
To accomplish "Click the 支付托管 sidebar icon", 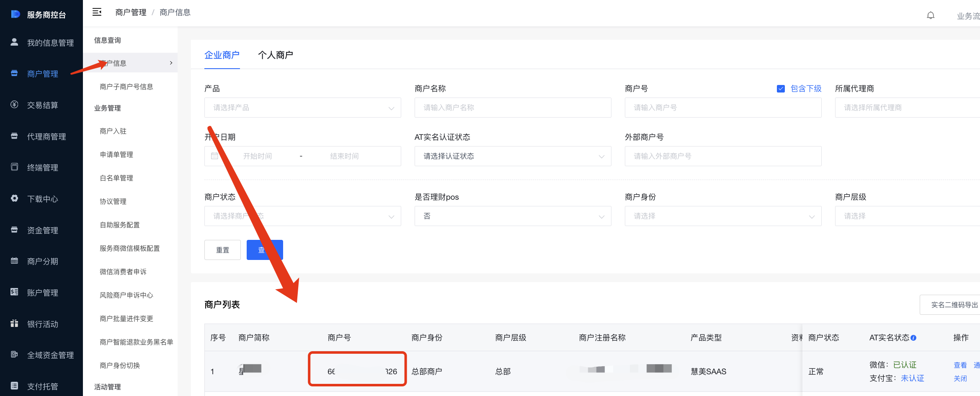I will tap(14, 386).
